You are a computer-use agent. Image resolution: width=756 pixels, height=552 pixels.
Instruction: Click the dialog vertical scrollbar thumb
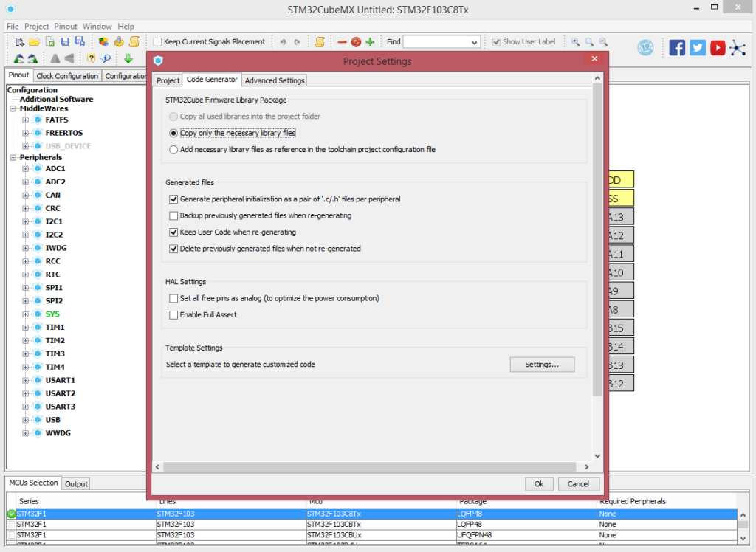(x=597, y=240)
